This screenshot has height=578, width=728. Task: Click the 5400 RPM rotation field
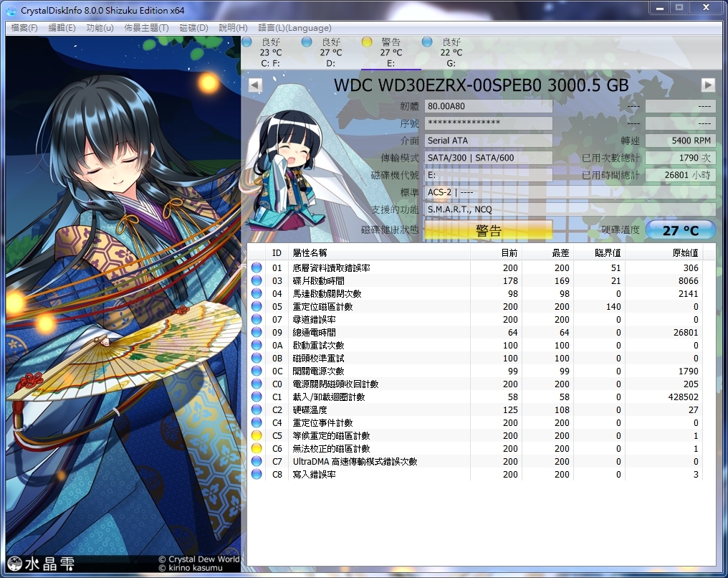681,141
